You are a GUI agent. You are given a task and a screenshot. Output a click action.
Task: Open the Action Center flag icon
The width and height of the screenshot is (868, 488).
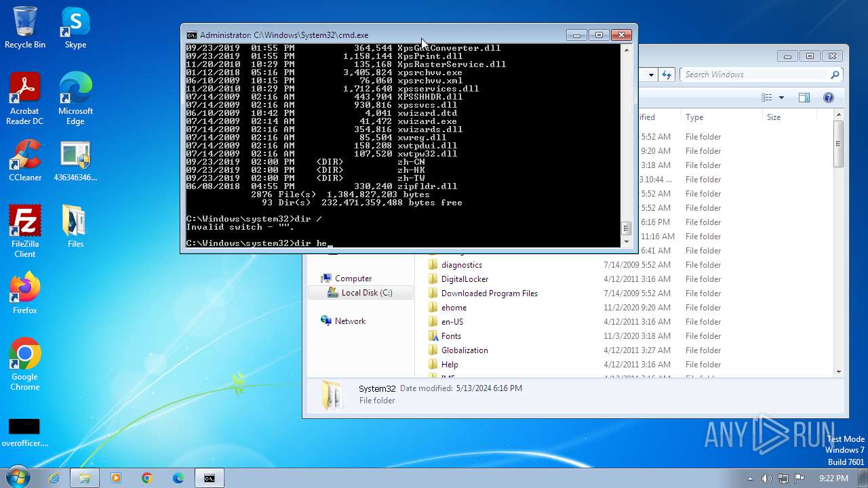[799, 479]
